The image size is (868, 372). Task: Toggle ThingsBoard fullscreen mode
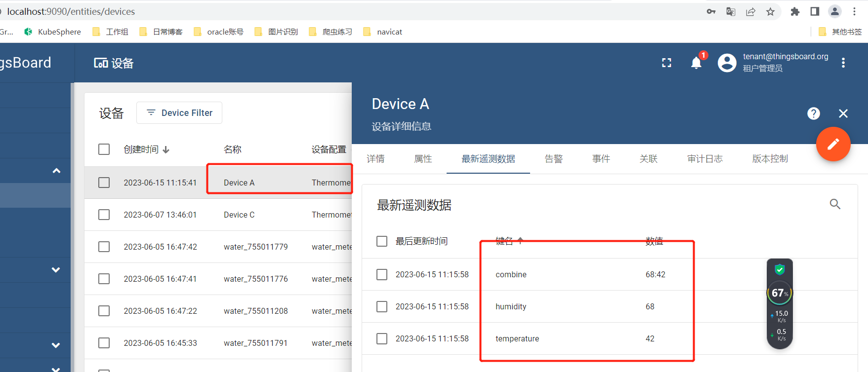point(666,63)
